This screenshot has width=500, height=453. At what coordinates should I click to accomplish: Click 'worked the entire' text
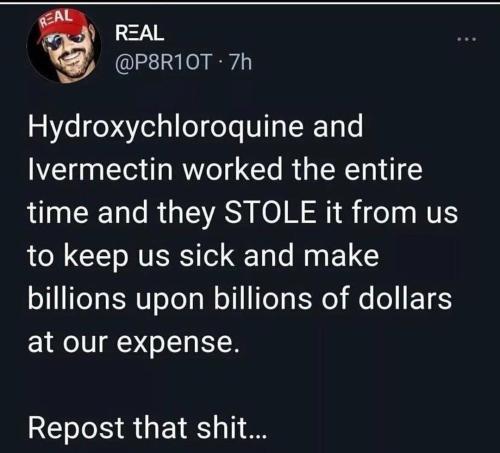pos(303,169)
